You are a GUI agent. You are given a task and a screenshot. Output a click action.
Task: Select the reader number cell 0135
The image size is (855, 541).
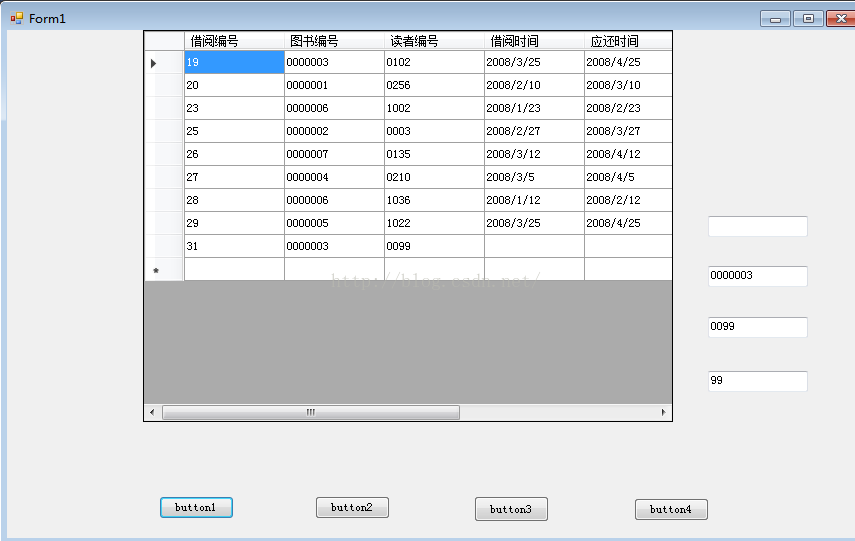[435, 154]
